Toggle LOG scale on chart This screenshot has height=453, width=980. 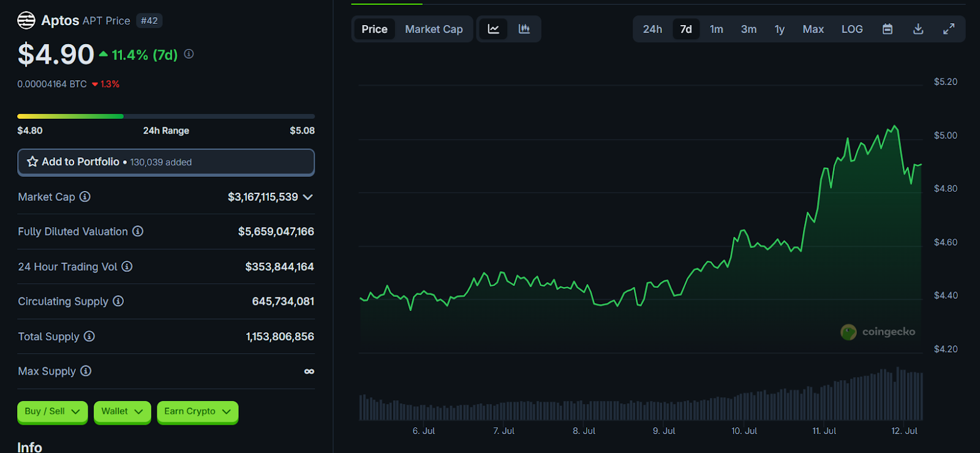852,29
